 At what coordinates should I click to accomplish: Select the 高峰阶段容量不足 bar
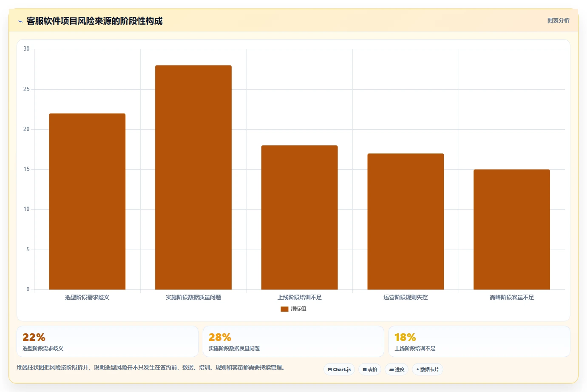click(512, 230)
